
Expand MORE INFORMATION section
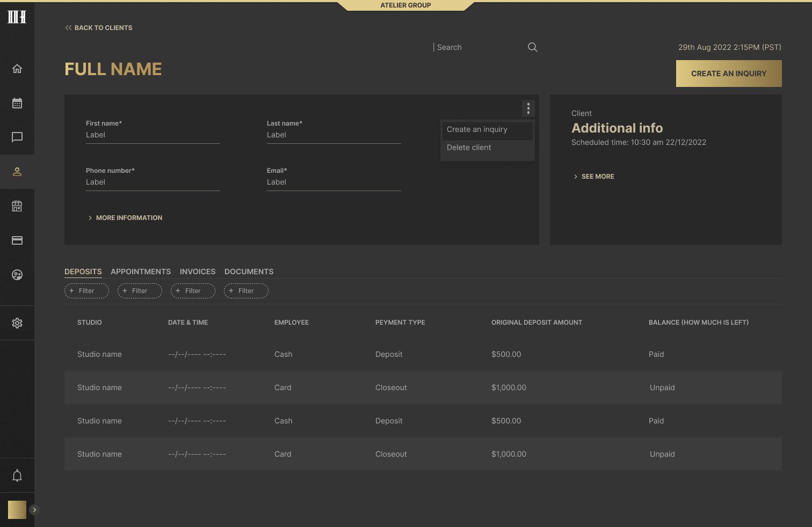point(125,218)
